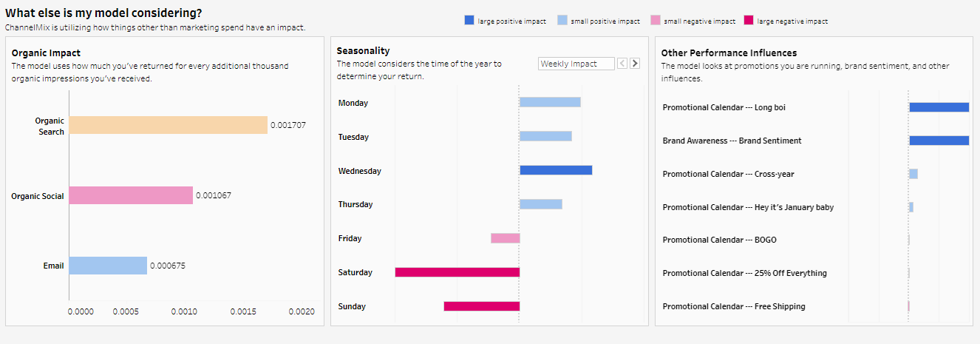The height and width of the screenshot is (344, 980).
Task: Click the Organic Social bar
Action: (x=131, y=195)
